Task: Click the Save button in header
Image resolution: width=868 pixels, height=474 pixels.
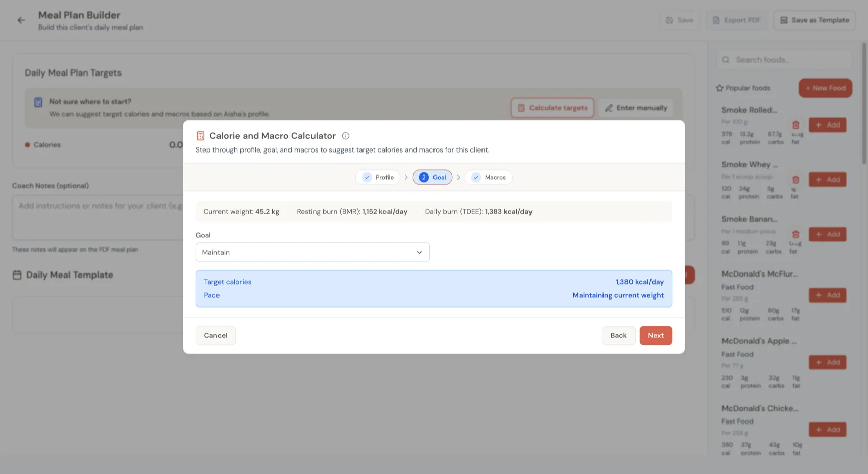Action: [x=680, y=20]
